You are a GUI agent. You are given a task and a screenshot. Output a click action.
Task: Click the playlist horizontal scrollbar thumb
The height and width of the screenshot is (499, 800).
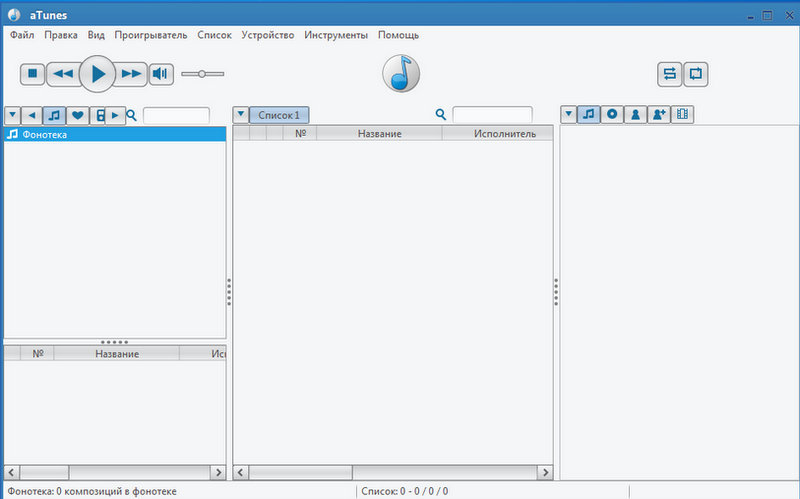301,472
